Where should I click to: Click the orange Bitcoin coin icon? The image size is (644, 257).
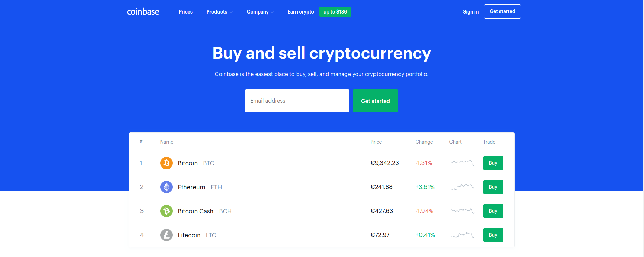166,163
